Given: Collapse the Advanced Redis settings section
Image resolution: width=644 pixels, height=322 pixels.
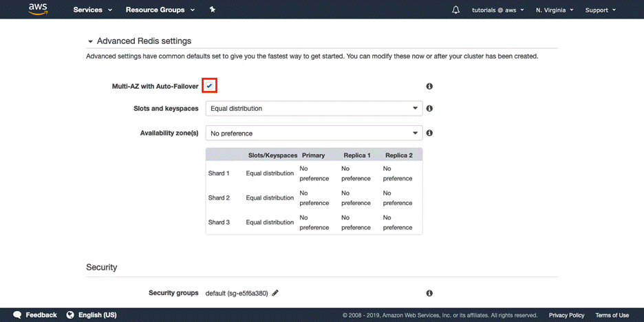Looking at the screenshot, I should 89,41.
